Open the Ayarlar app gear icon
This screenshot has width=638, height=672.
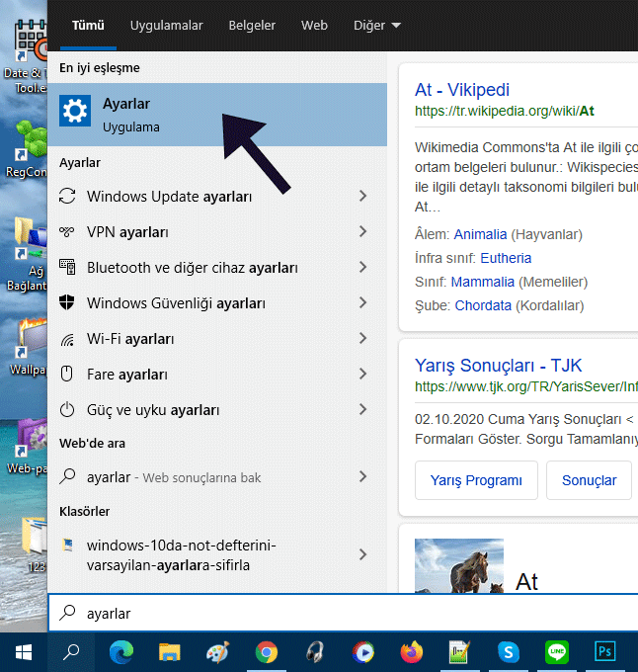pos(75,111)
